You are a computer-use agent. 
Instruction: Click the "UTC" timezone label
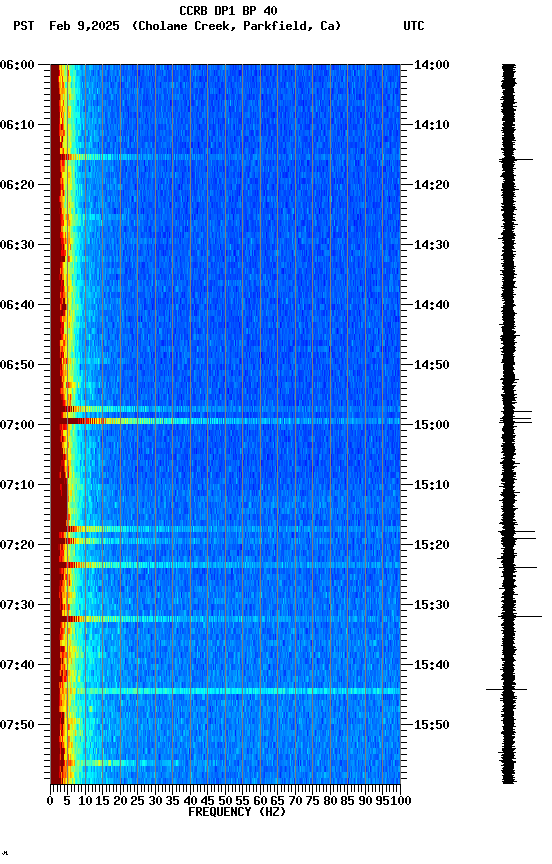[414, 26]
